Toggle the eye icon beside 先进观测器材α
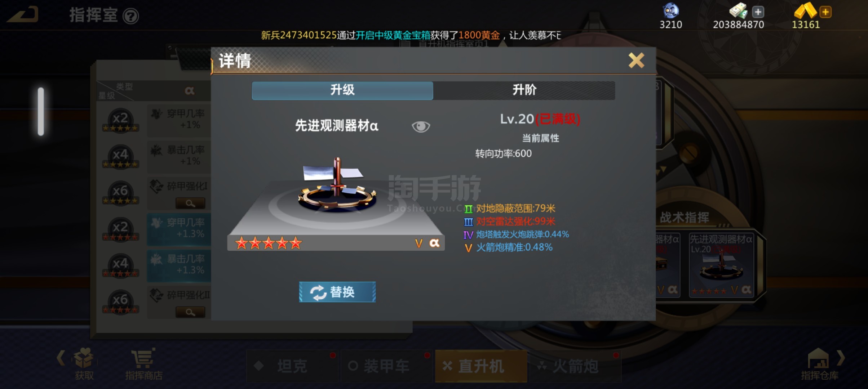This screenshot has height=389, width=868. tap(421, 126)
